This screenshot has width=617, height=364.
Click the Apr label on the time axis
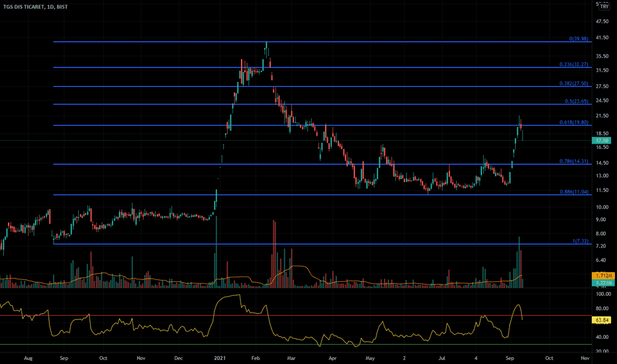(332, 358)
